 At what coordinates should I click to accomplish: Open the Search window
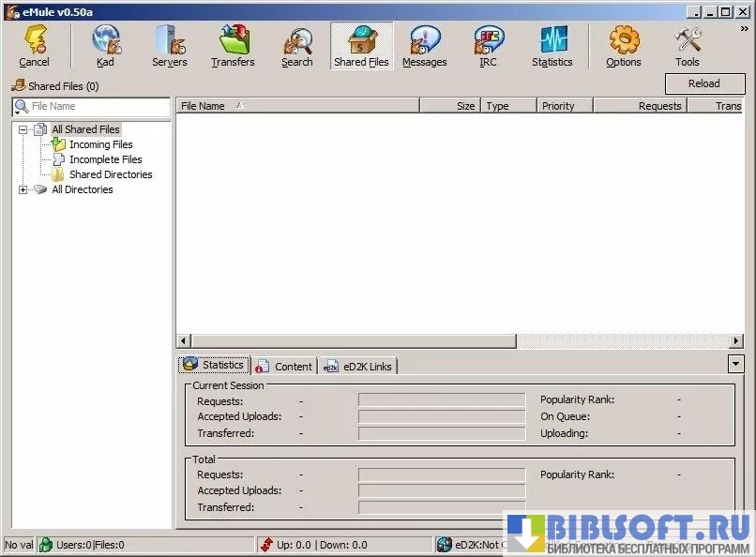pyautogui.click(x=297, y=46)
